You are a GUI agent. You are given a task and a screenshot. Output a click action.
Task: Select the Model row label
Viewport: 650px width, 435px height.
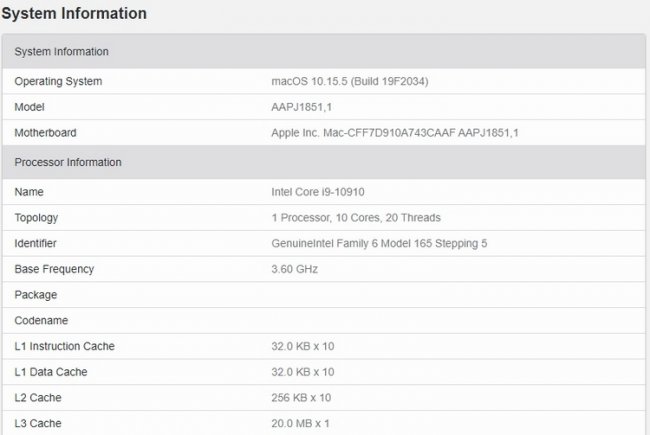[x=30, y=107]
